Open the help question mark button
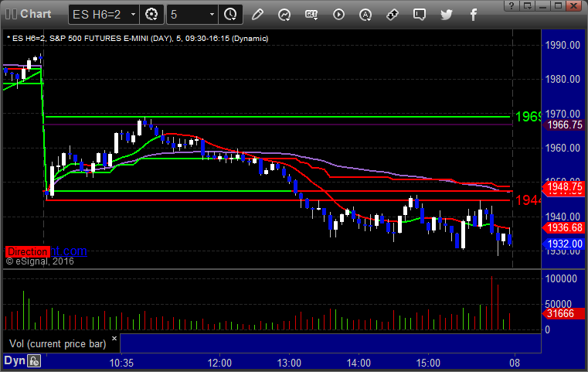The height and width of the screenshot is (372, 588). [x=512, y=5]
